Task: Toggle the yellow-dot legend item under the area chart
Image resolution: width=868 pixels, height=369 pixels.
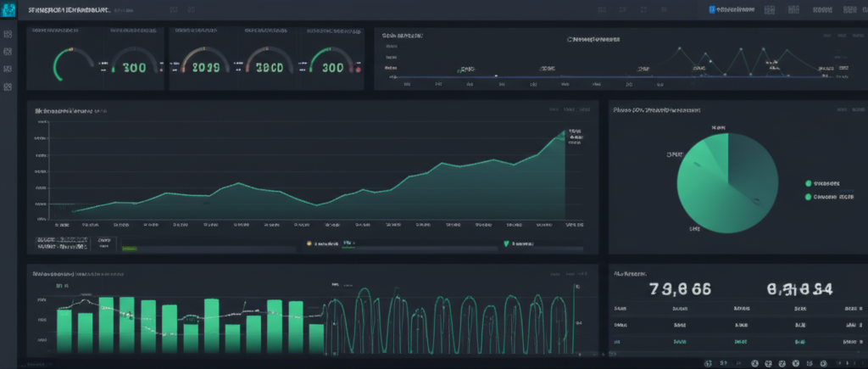Action: 309,243
